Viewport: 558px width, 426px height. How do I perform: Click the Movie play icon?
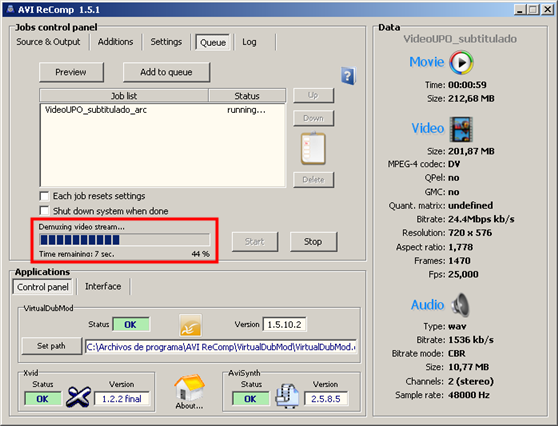[461, 63]
